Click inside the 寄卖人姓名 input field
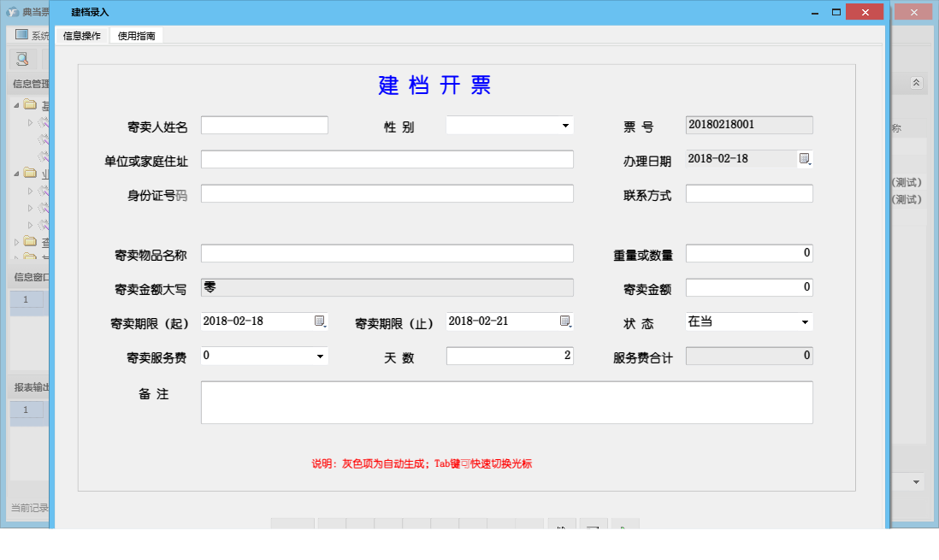Screen dimensions: 939x560 [263, 125]
